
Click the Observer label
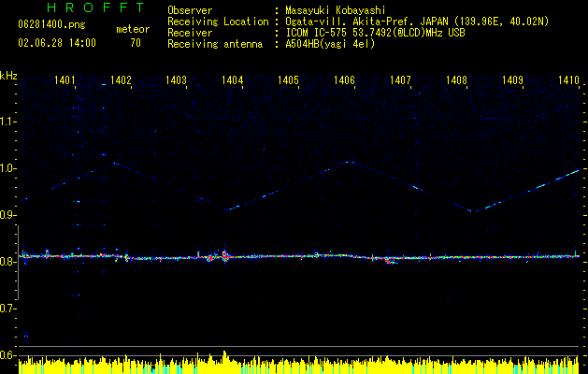click(x=190, y=10)
